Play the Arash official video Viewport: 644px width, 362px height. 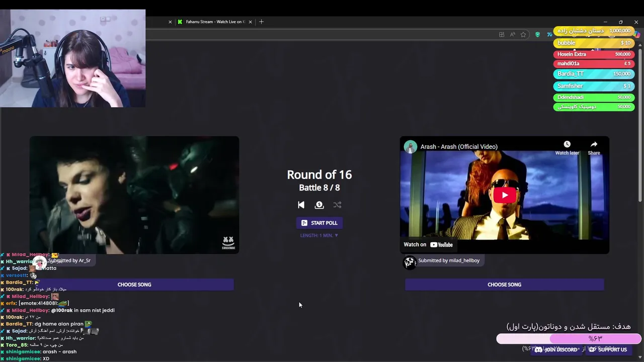(x=505, y=195)
